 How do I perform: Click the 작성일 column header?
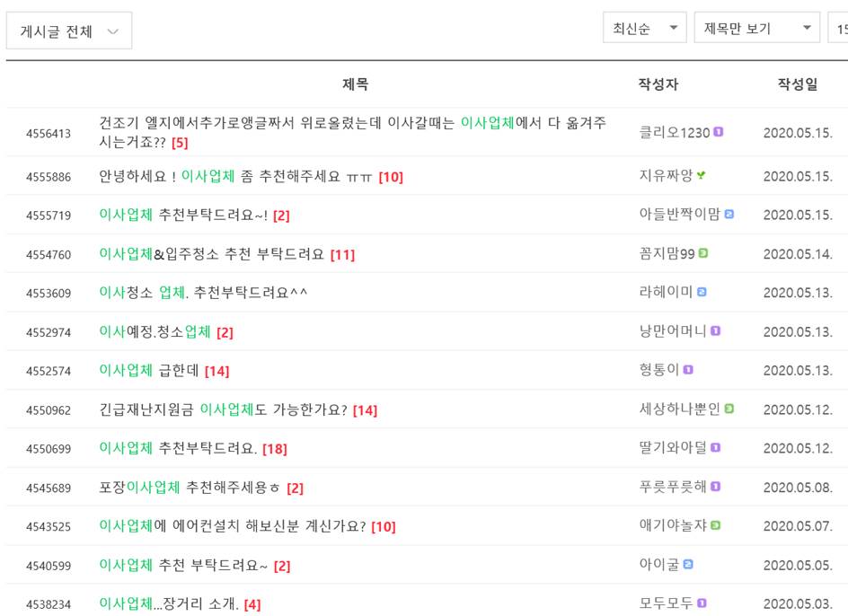798,84
